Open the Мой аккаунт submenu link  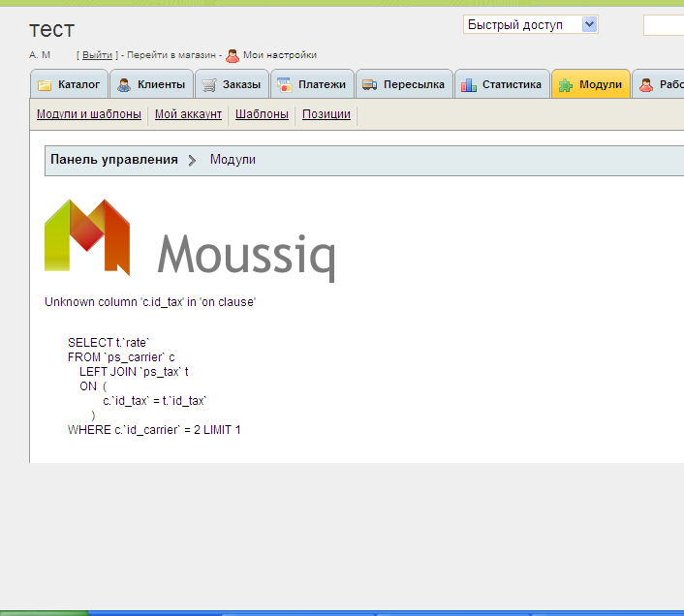(189, 114)
